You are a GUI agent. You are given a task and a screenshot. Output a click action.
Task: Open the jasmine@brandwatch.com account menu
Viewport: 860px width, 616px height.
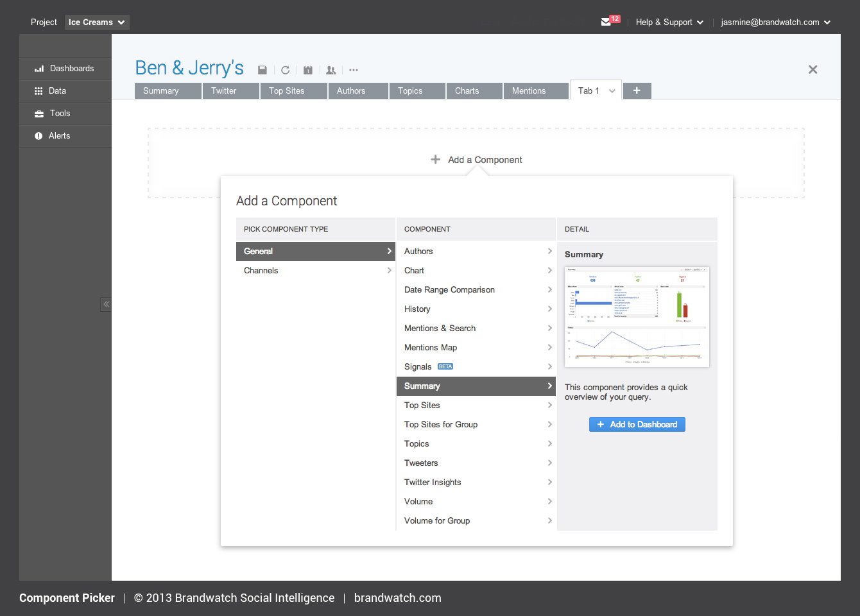[x=776, y=22]
